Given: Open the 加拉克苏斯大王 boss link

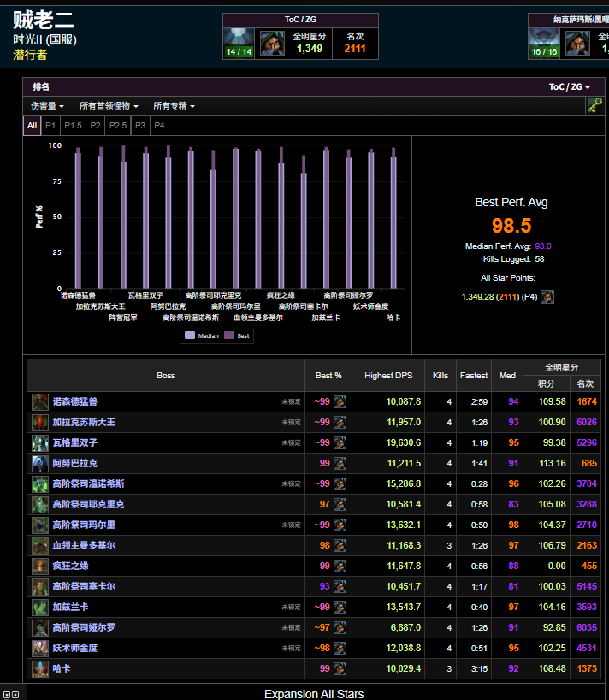Looking at the screenshot, I should (84, 423).
